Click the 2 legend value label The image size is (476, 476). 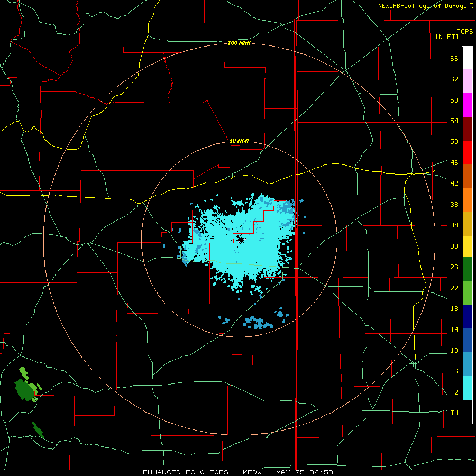click(x=456, y=392)
